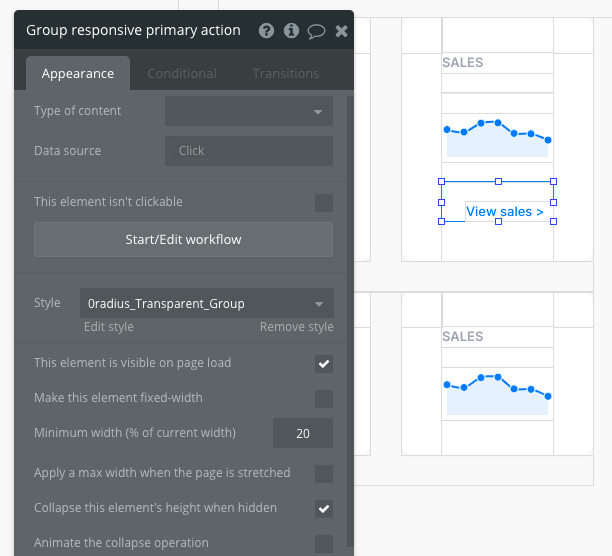Click the Data source expression field
The image size is (612, 556).
(249, 151)
